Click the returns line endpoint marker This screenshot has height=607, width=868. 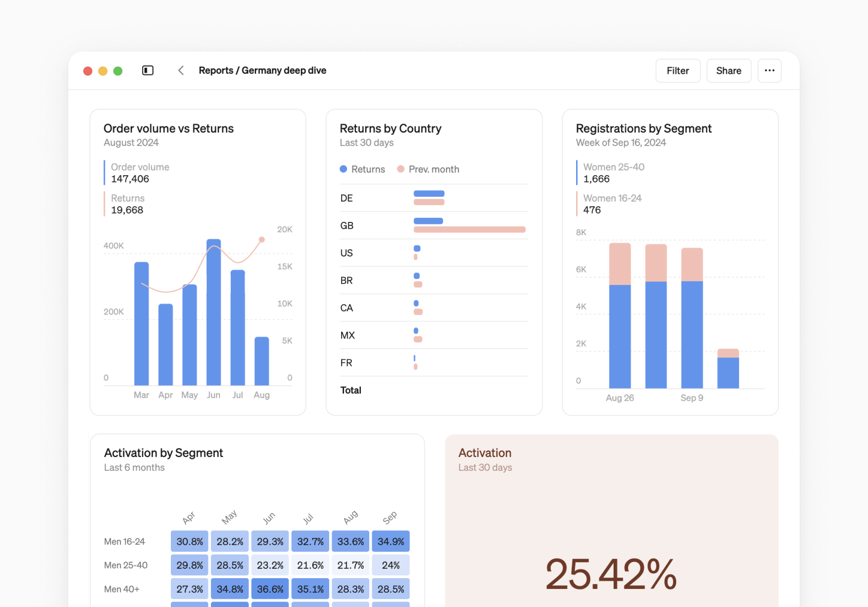click(262, 239)
